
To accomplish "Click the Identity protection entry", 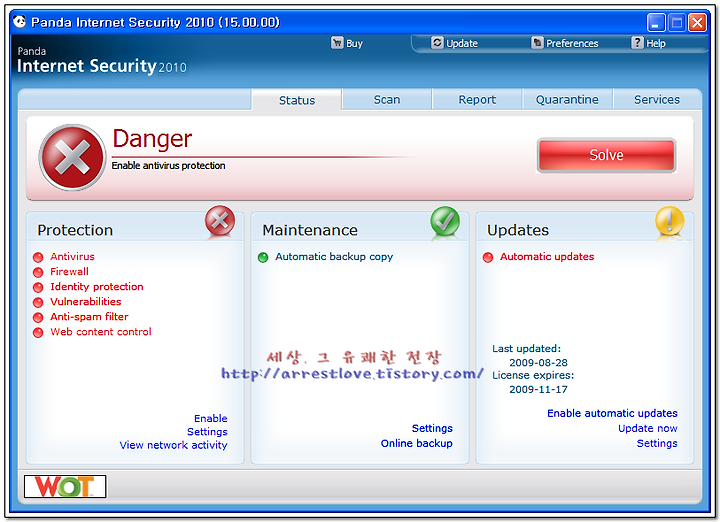I will point(96,287).
